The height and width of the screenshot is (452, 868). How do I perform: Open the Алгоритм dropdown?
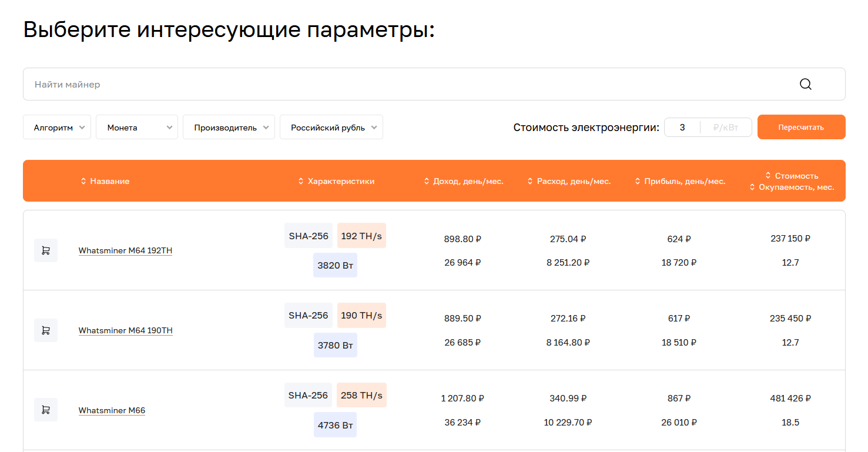(57, 127)
